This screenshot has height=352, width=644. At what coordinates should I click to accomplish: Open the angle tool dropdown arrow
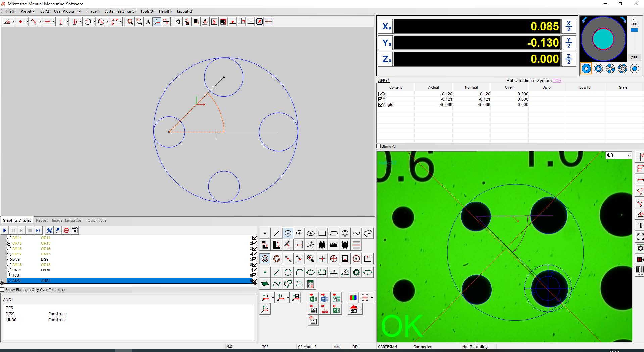tap(13, 22)
